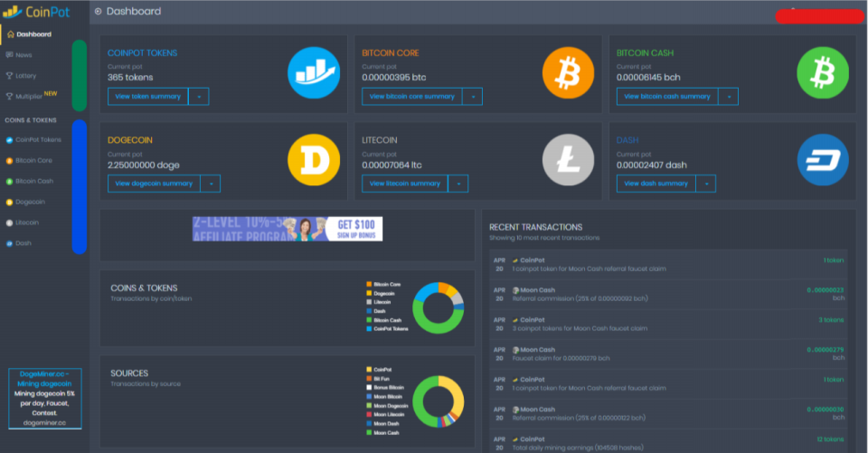Expand the bitcoin cash summary dropdown arrow
Screen dimensions: 868x453
click(x=729, y=97)
